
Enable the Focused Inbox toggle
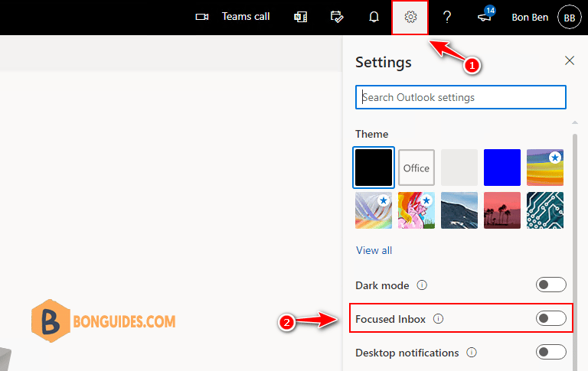pyautogui.click(x=550, y=318)
